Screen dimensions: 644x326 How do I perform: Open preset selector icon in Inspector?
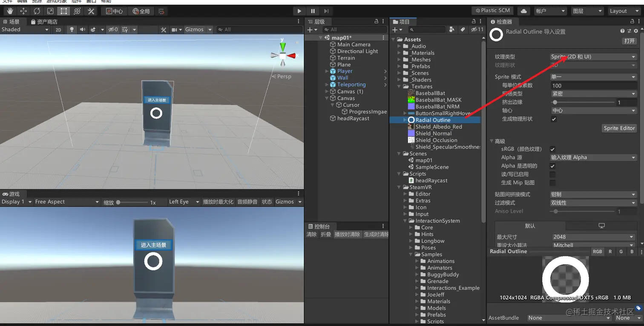(629, 31)
